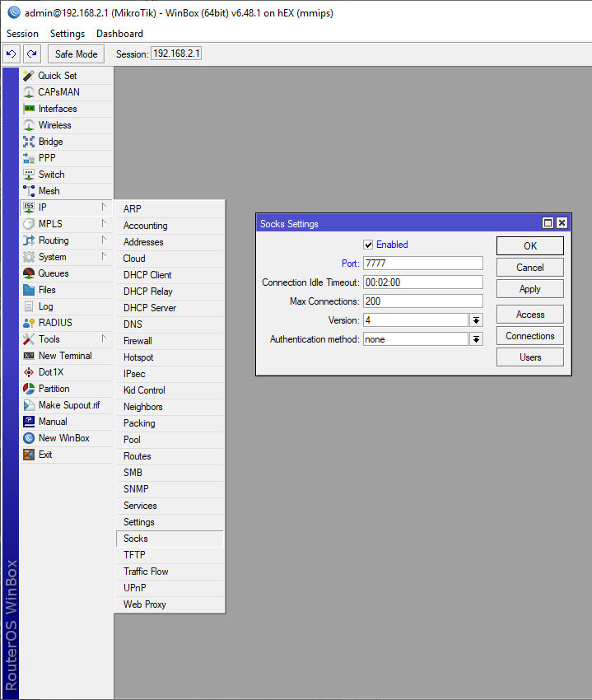Viewport: 592px width, 700px height.
Task: Open the Users button in Socks Settings
Action: pos(530,357)
